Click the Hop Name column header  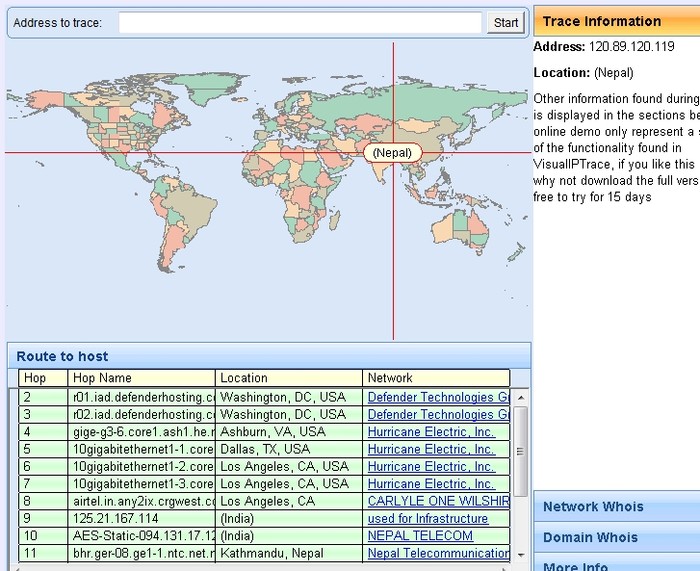point(141,378)
